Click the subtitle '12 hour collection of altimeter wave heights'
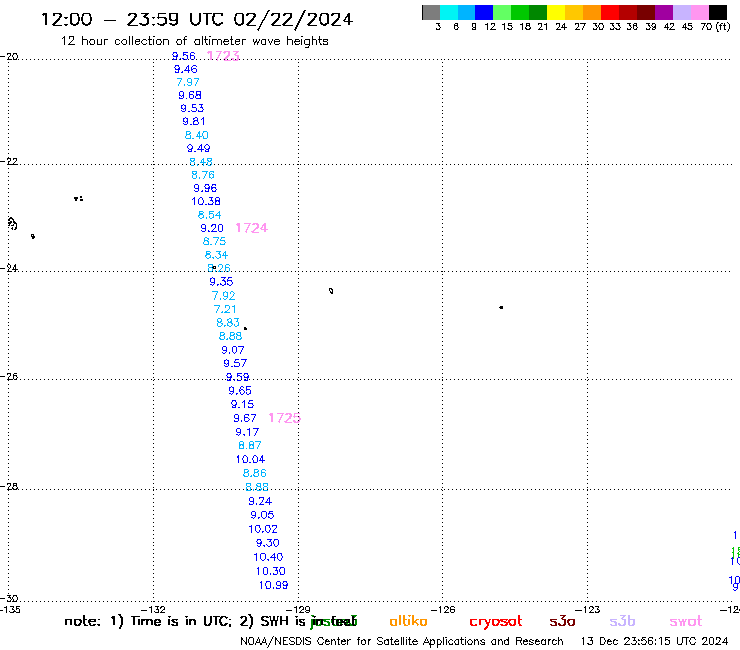Viewport: 740px width, 650px height. (x=194, y=41)
